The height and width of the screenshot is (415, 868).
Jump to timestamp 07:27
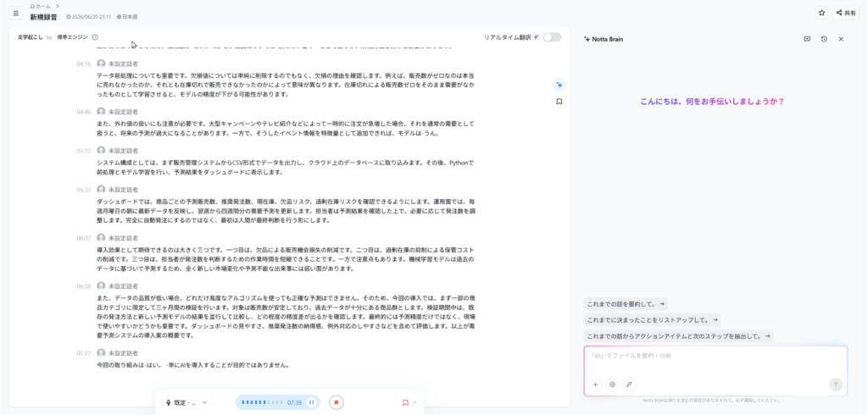[84, 352]
